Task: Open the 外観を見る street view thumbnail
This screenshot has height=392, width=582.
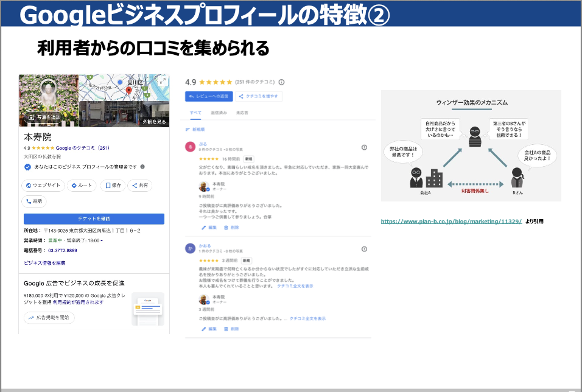Action: coord(124,114)
